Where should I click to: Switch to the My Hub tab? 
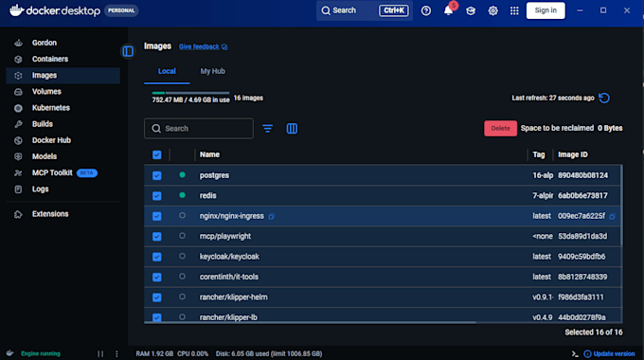(212, 71)
